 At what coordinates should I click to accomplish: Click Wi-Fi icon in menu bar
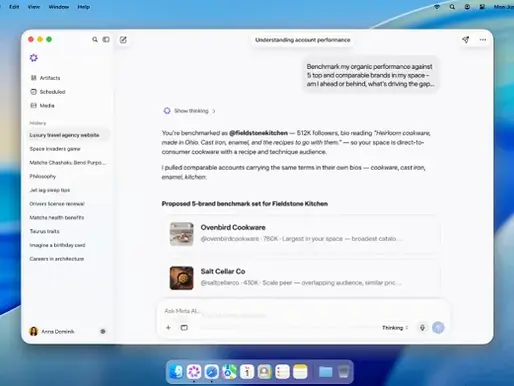click(437, 7)
